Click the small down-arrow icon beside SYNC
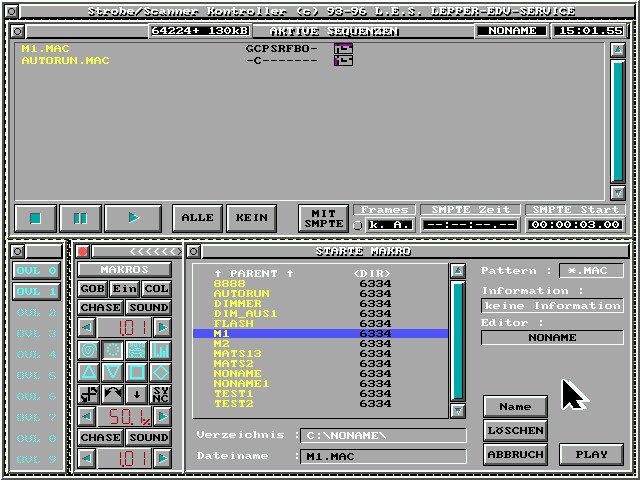Viewport: 640px width, 480px height. pos(136,394)
